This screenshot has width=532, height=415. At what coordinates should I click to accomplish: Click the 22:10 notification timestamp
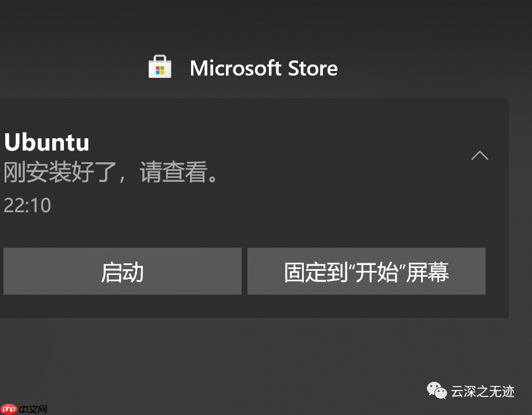(27, 205)
